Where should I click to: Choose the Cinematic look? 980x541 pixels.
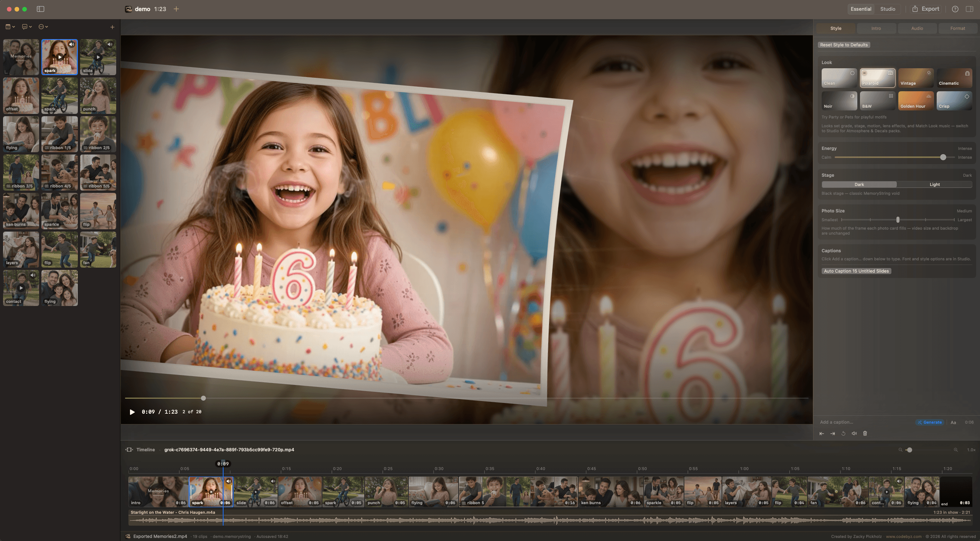[954, 78]
